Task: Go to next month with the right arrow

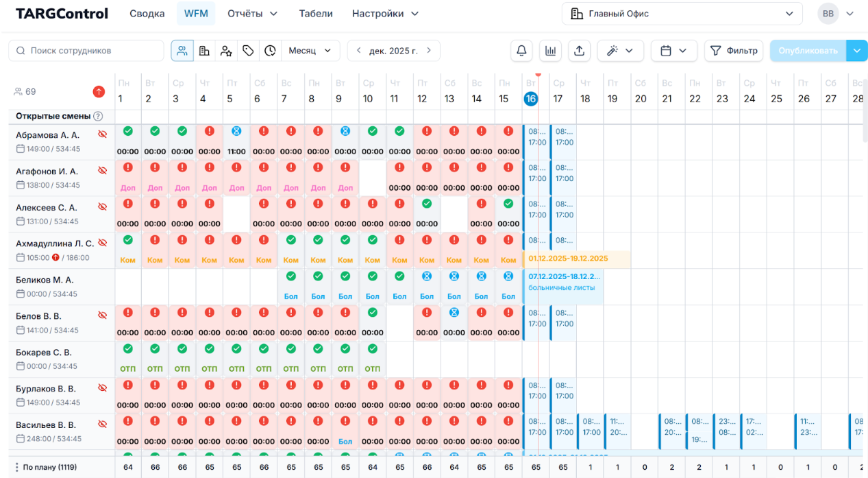Action: pyautogui.click(x=429, y=51)
